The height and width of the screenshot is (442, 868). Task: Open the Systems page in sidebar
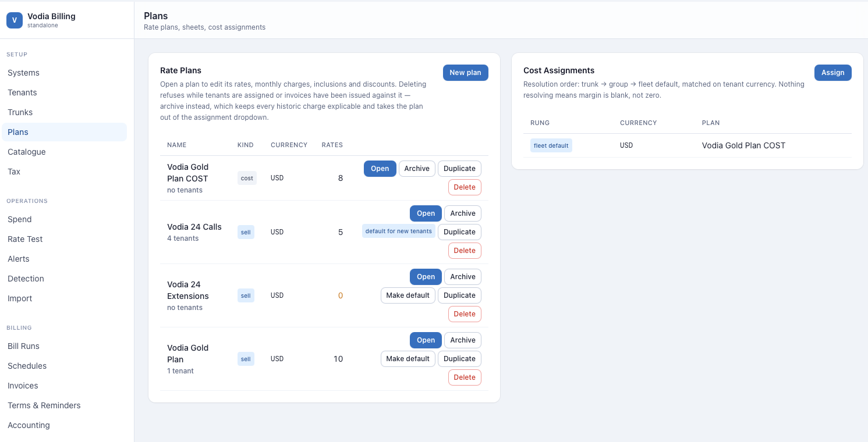click(x=64, y=73)
